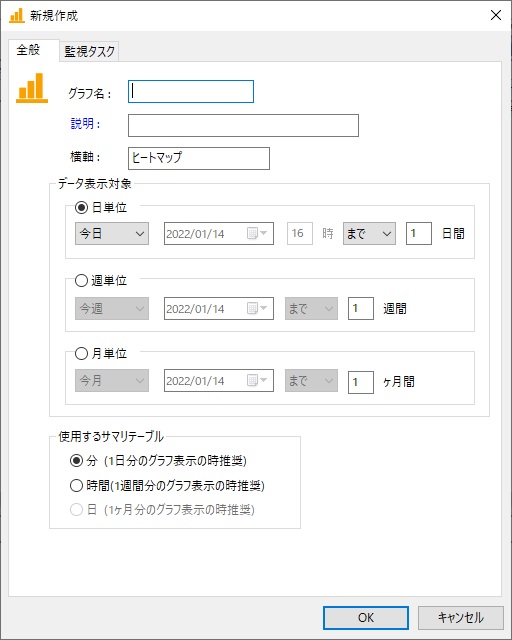Open まで dropdown in 週単位 row

tap(311, 308)
